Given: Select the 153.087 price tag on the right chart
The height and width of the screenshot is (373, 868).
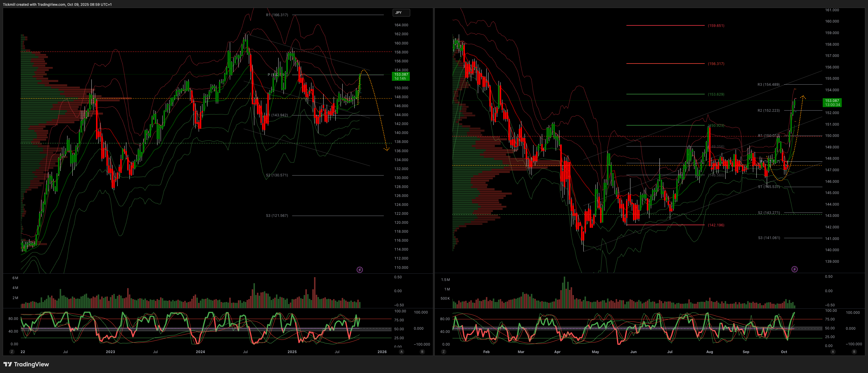Looking at the screenshot, I should coord(832,102).
